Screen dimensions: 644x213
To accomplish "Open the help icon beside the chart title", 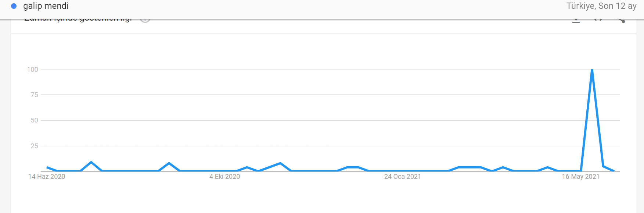I will point(145,20).
